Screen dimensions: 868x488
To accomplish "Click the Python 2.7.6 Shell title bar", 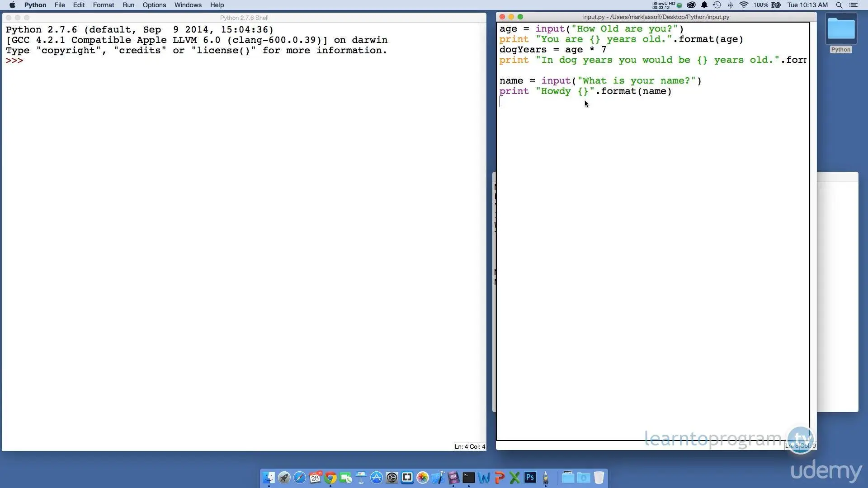I will click(x=244, y=18).
